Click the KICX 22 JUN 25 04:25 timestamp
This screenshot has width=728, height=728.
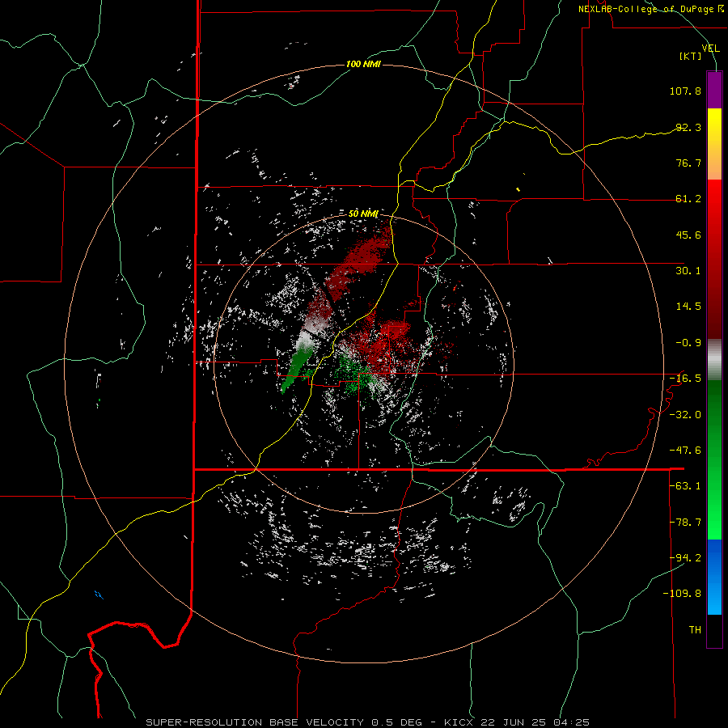coord(517,722)
